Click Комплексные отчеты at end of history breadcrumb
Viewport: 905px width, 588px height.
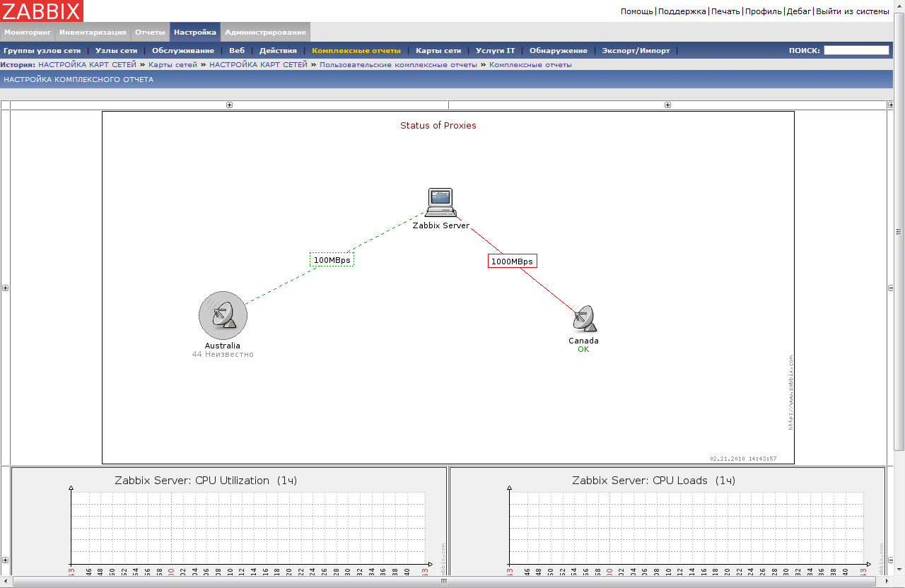click(x=530, y=65)
